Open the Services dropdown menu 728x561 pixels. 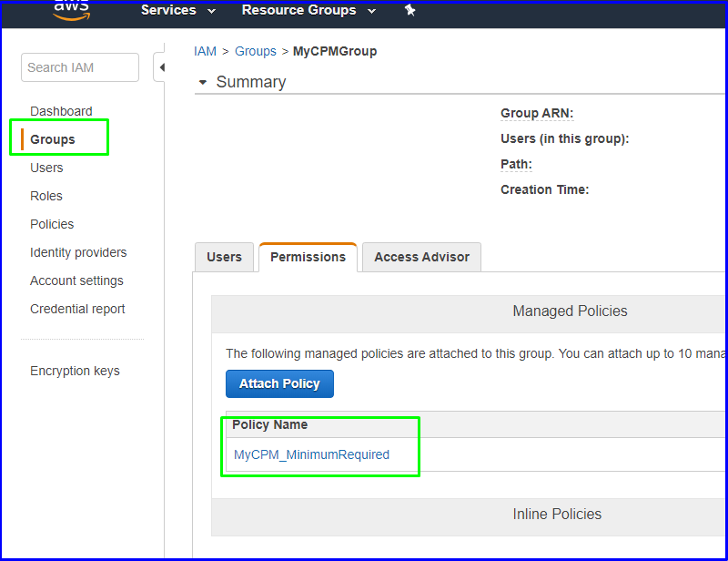click(178, 10)
